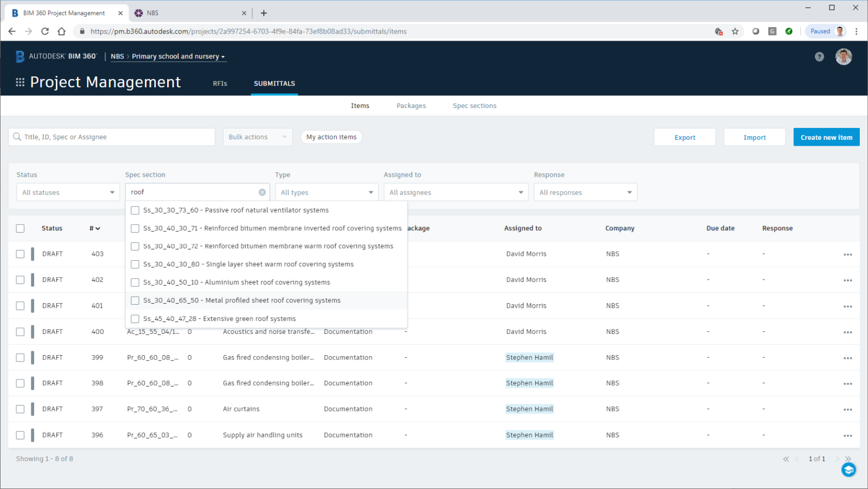868x489 pixels.
Task: Open the more actions menu for item 399
Action: [847, 358]
